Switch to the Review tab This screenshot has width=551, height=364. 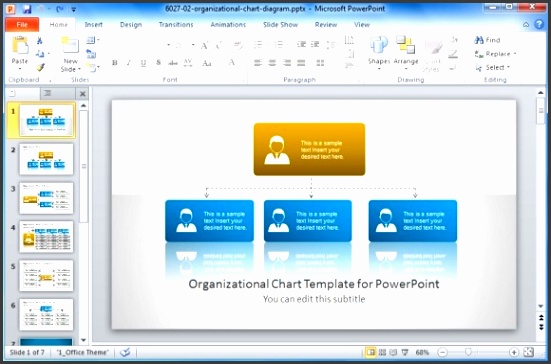point(326,25)
